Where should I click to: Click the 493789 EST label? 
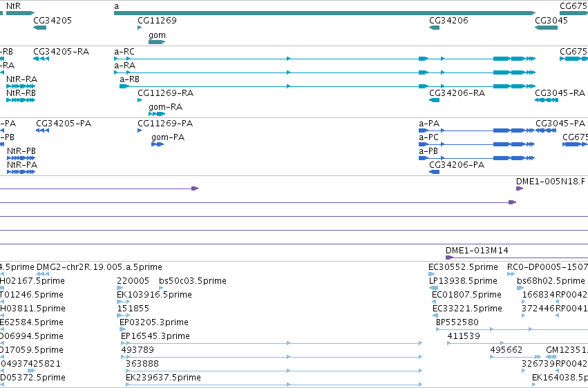pos(137,350)
